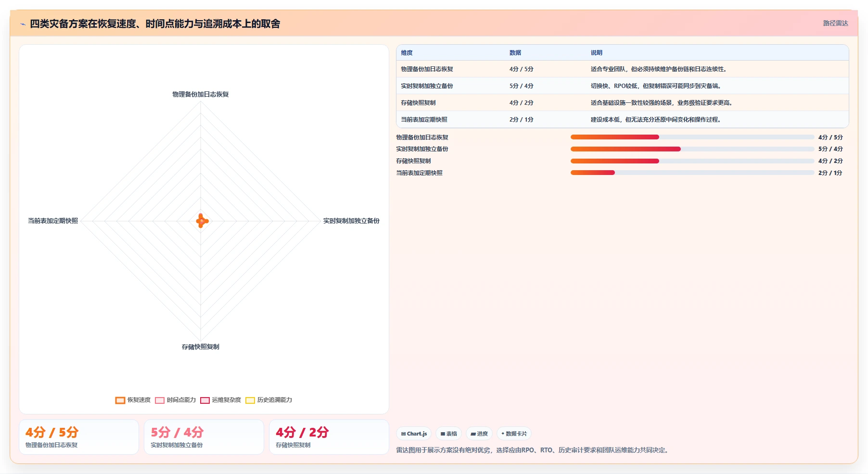Click the small icon before the page title
Viewport: 868px width, 474px height.
[x=23, y=24]
